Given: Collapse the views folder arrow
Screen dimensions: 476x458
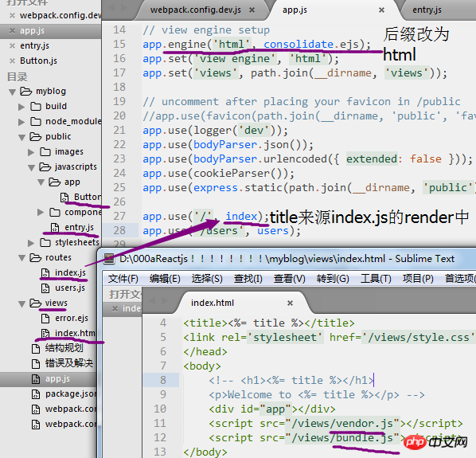Looking at the screenshot, I should click(21, 303).
